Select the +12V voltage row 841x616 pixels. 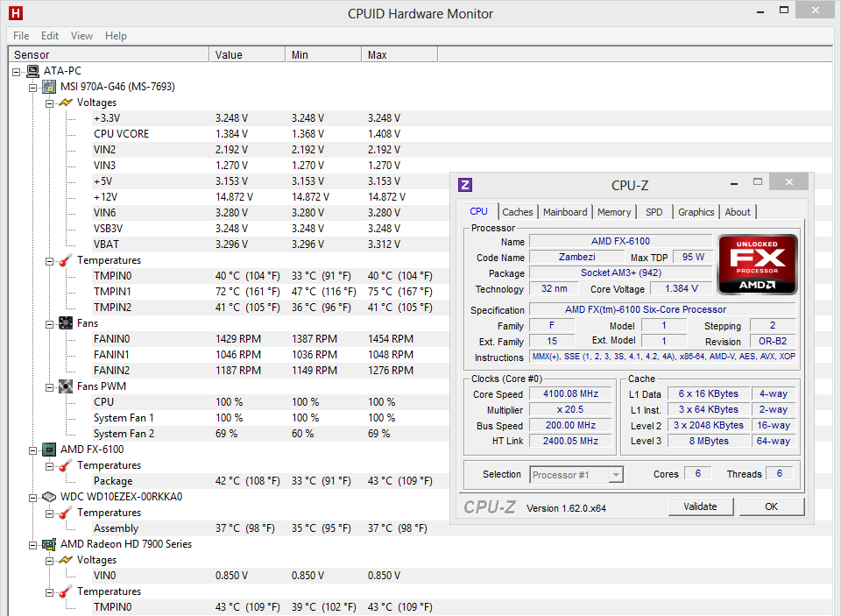tap(271, 197)
